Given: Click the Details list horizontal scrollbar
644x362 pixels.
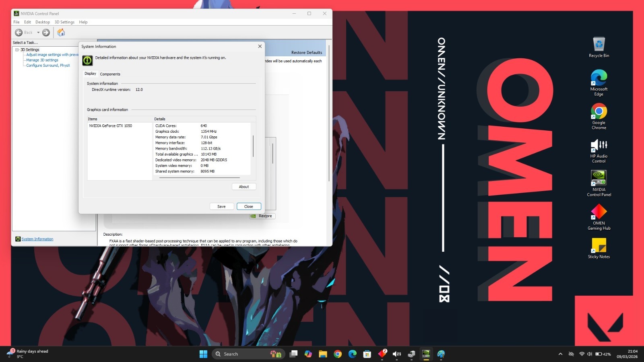Looking at the screenshot, I should click(200, 177).
